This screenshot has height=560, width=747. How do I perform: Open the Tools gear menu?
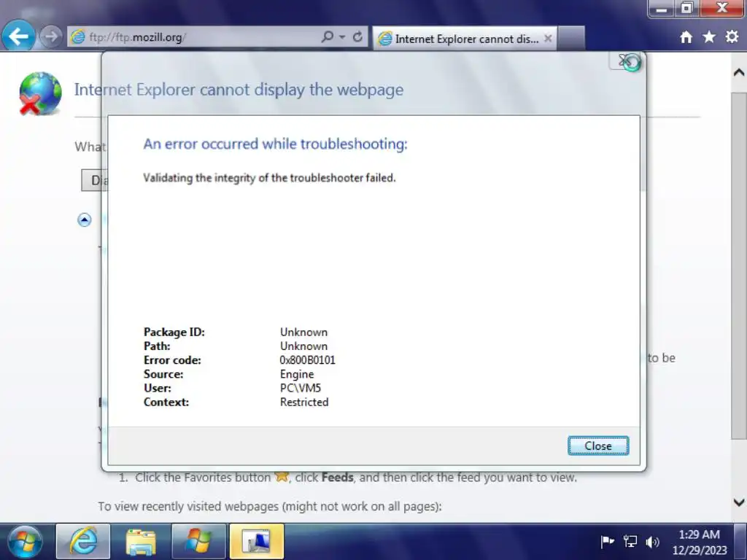pyautogui.click(x=732, y=36)
